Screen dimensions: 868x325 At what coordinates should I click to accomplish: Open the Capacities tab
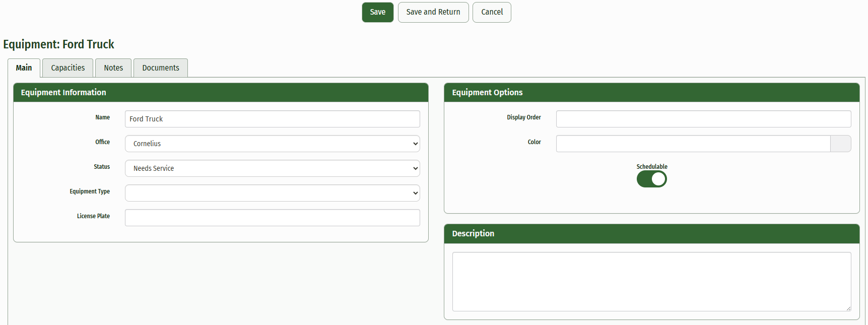click(68, 68)
